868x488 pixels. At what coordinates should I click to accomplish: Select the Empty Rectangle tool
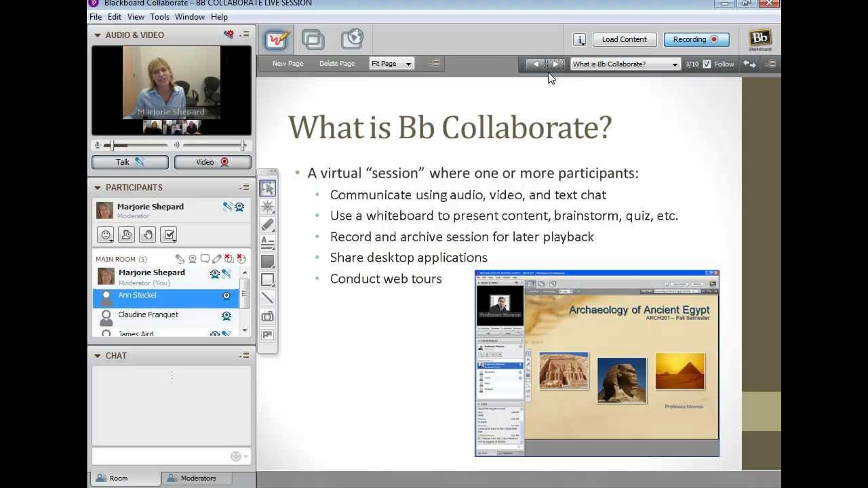(x=268, y=280)
